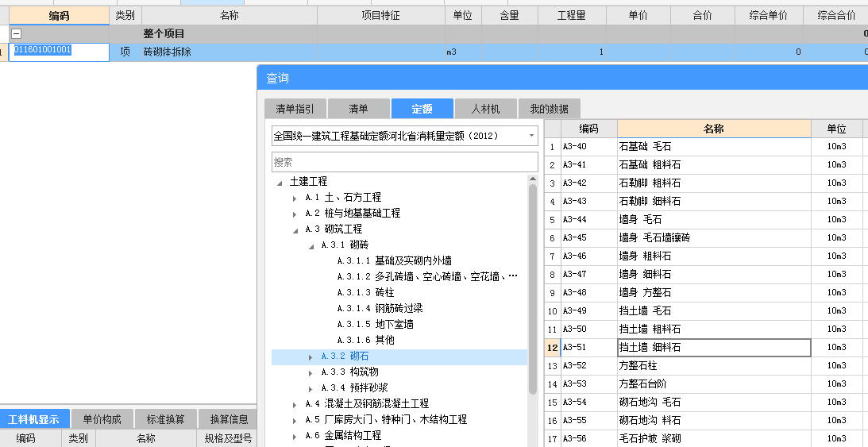Click the main table 工程量 column header

(571, 16)
